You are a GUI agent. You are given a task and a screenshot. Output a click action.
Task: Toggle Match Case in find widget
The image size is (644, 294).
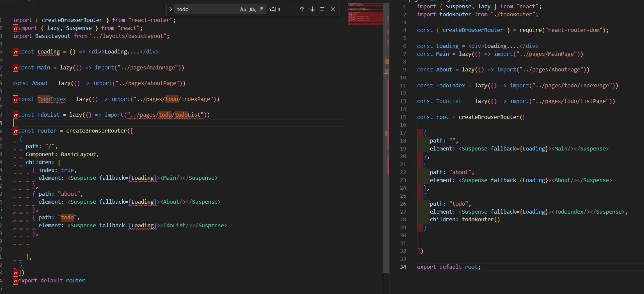point(243,9)
